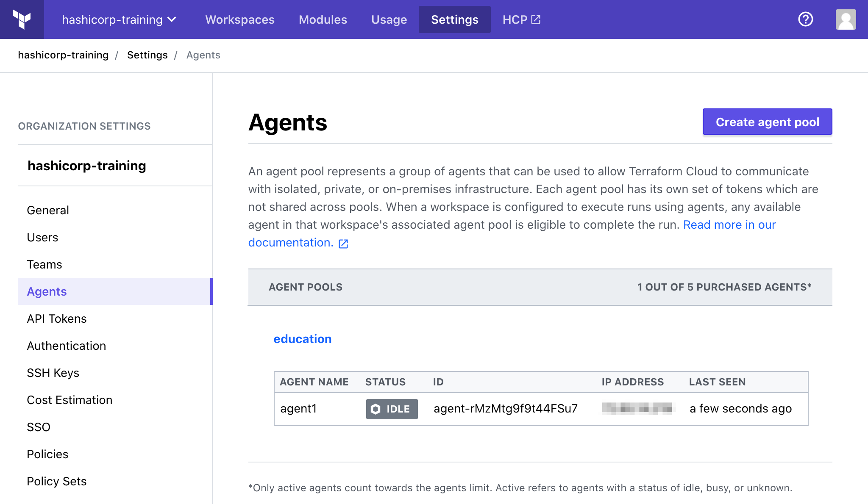Open Policy Sets in the sidebar
868x504 pixels.
point(56,481)
